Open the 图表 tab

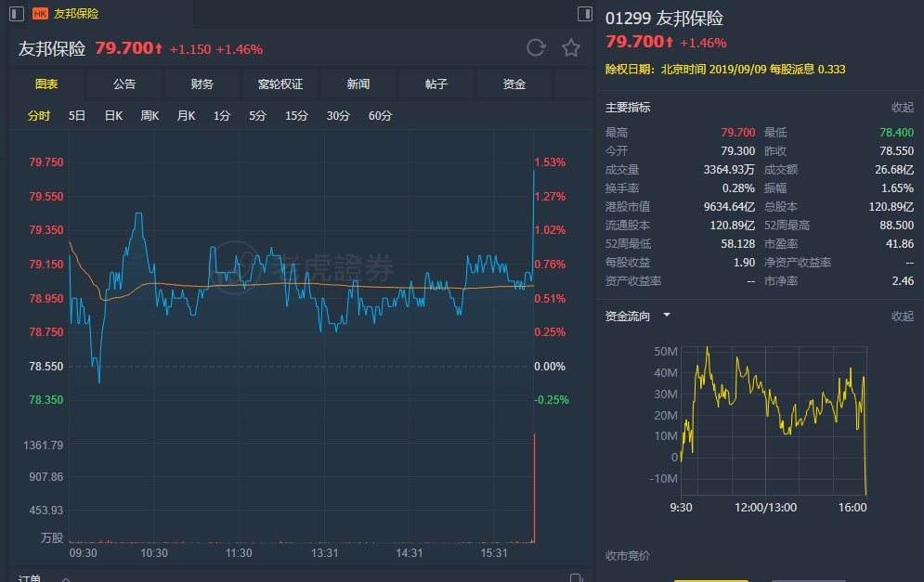(46, 84)
